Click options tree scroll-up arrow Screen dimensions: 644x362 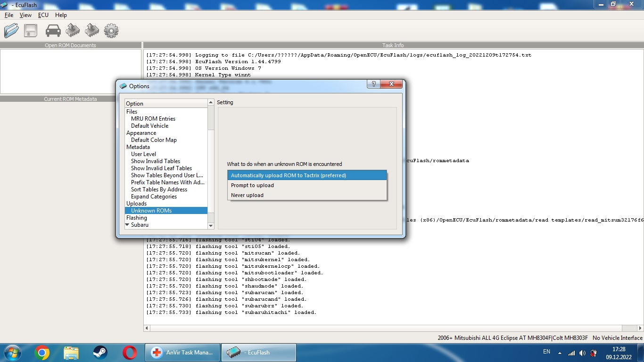211,102
